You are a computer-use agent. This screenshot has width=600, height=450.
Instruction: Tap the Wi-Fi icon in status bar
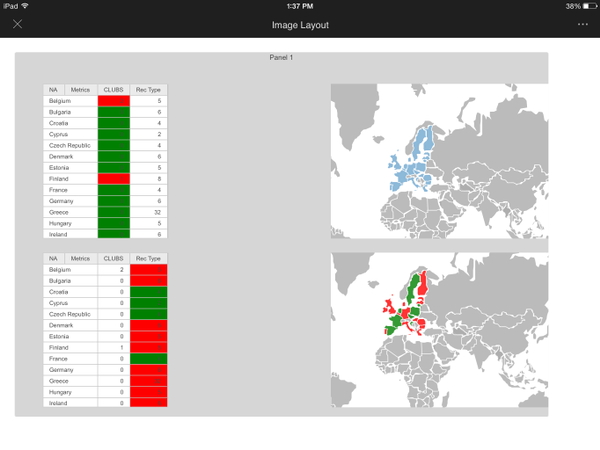25,6
